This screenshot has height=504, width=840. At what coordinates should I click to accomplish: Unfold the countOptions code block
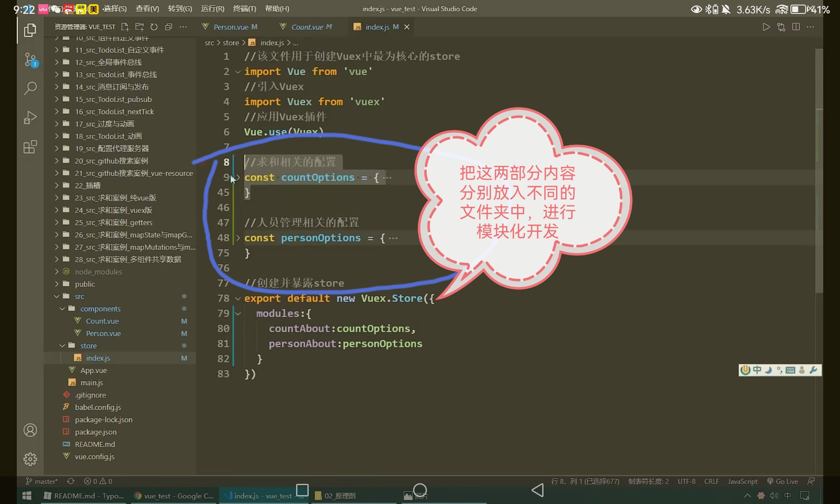click(238, 178)
